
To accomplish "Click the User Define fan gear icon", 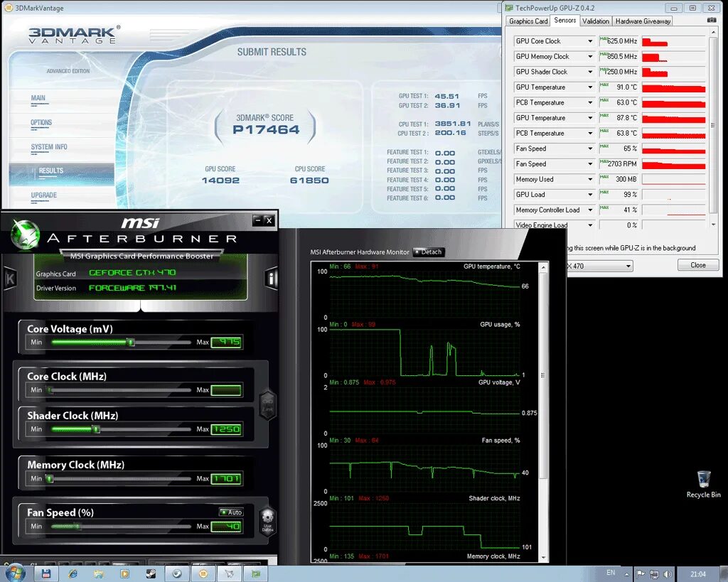I will [x=267, y=522].
